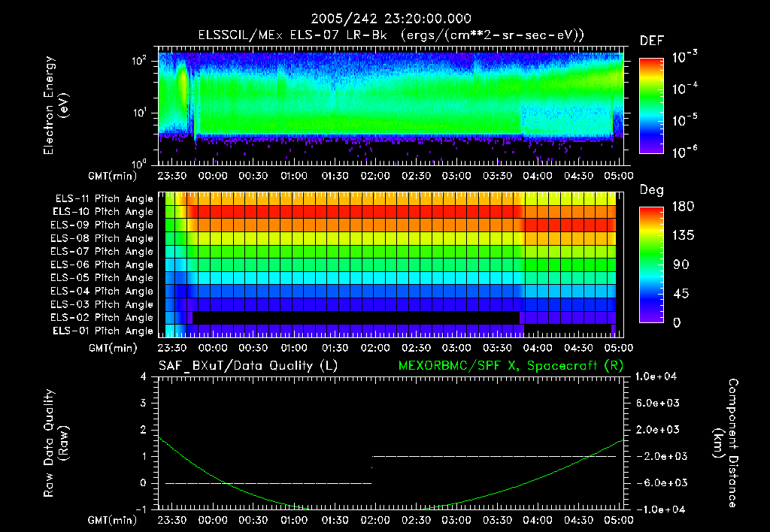Select the Raw Data Quality (Raw) axis title
Screen dimensions: 770x532
(56, 443)
